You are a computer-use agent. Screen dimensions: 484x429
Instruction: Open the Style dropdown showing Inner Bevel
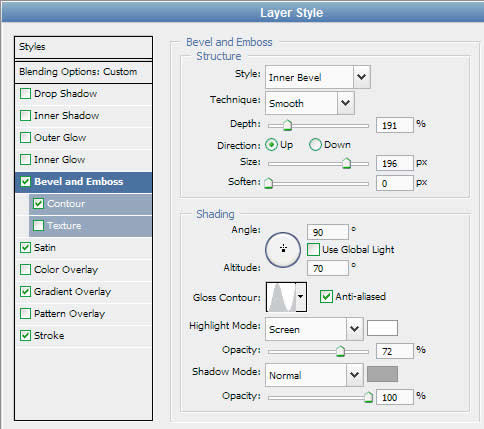coord(318,77)
